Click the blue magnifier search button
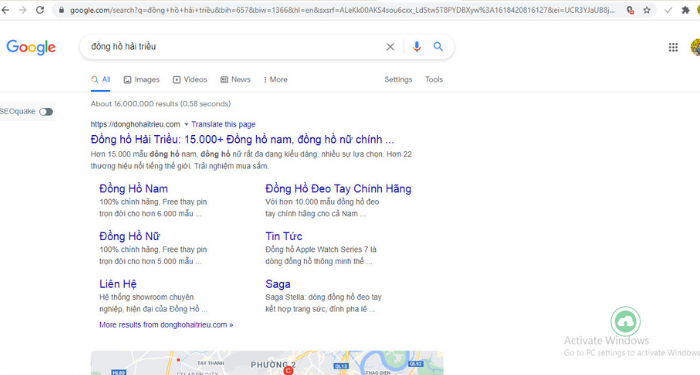Image resolution: width=700 pixels, height=375 pixels. (x=438, y=46)
